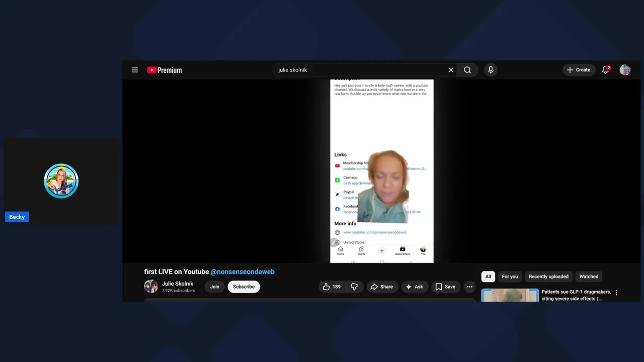644x362 pixels.
Task: Open the Create upload button
Action: pyautogui.click(x=579, y=70)
